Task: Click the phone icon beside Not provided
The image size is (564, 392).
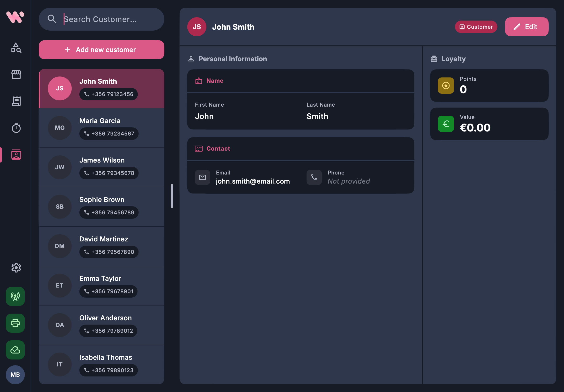Action: point(314,177)
